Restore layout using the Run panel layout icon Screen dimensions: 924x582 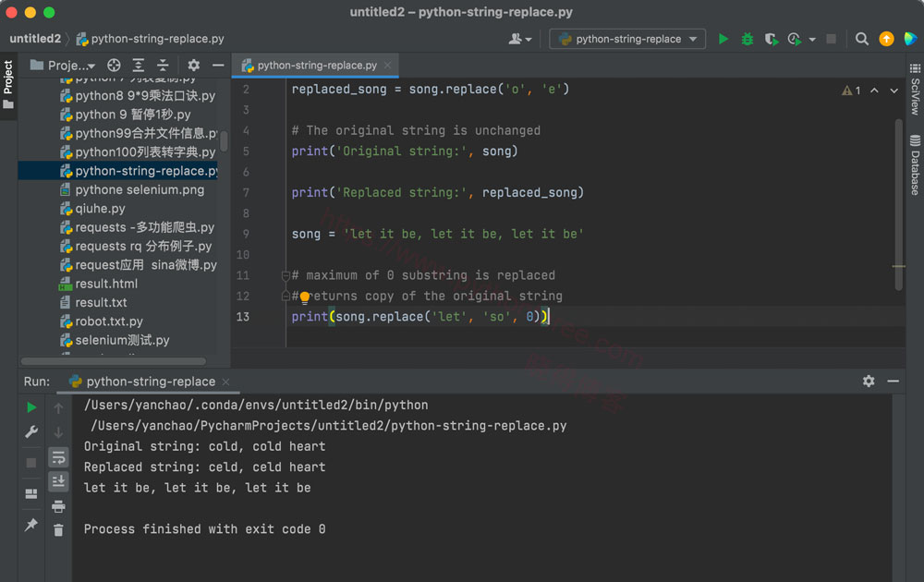point(31,493)
